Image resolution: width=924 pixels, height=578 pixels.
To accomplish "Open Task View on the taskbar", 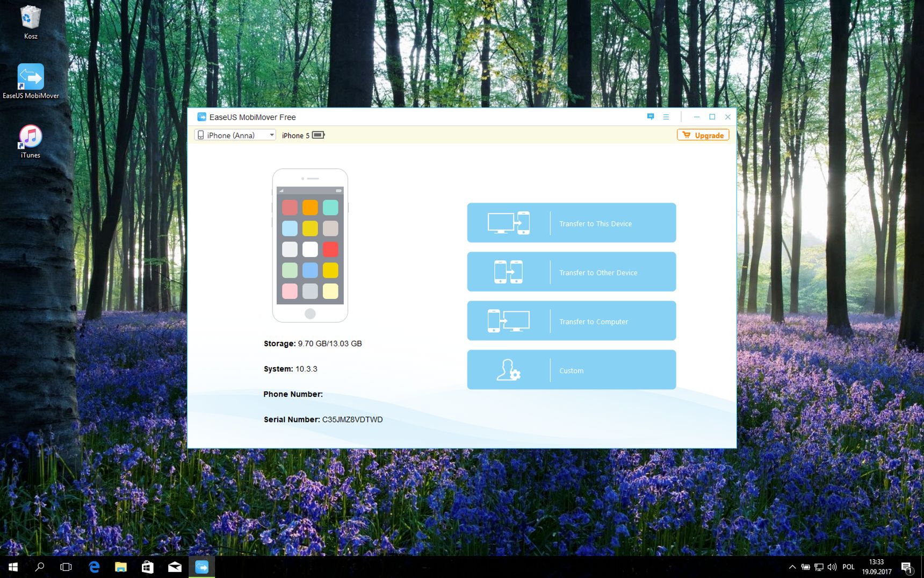I will point(66,567).
